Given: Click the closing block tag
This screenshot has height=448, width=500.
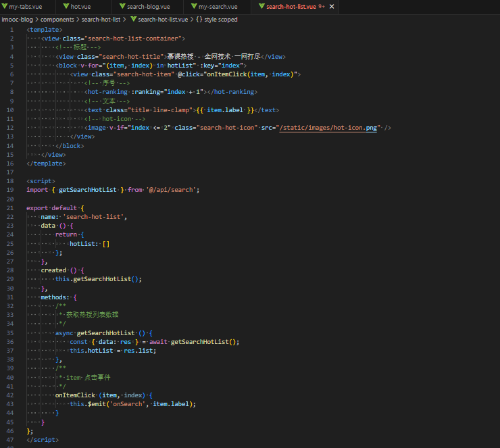Looking at the screenshot, I should [x=70, y=146].
